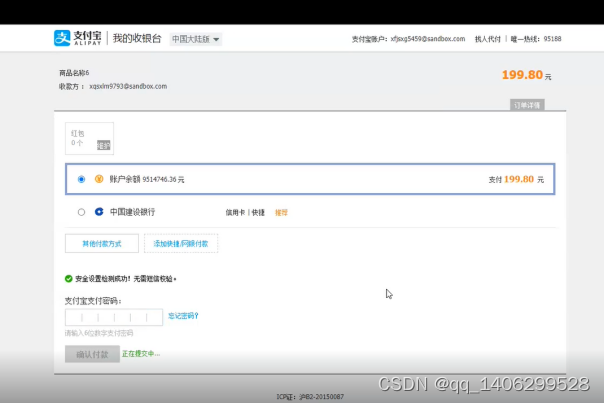Click the 正在提交中 status text
The width and height of the screenshot is (605, 404).
click(x=141, y=354)
